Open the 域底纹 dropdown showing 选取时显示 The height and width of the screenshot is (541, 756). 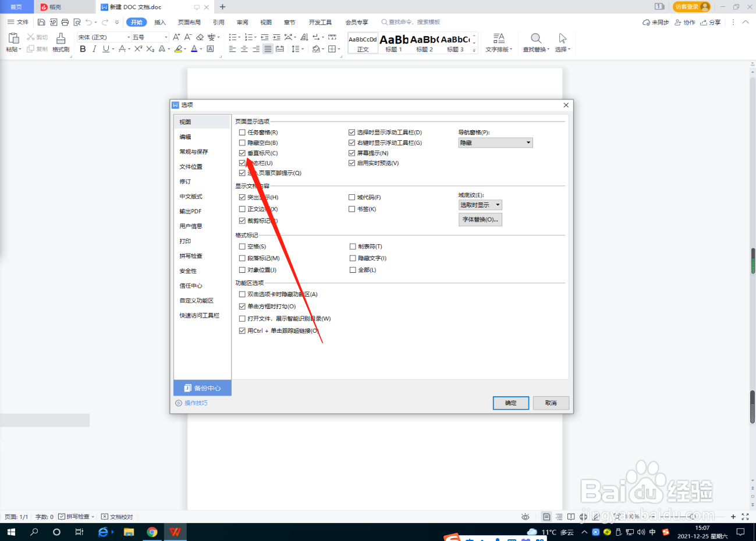click(480, 205)
